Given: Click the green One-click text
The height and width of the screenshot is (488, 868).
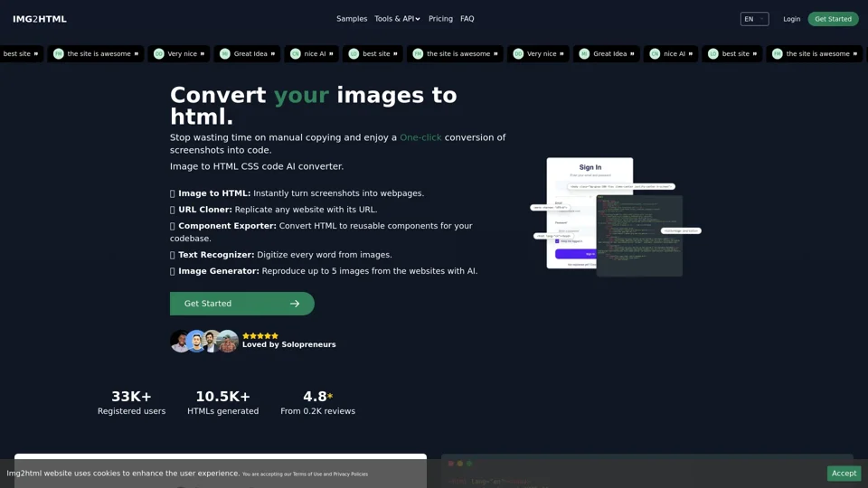Looking at the screenshot, I should 420,137.
